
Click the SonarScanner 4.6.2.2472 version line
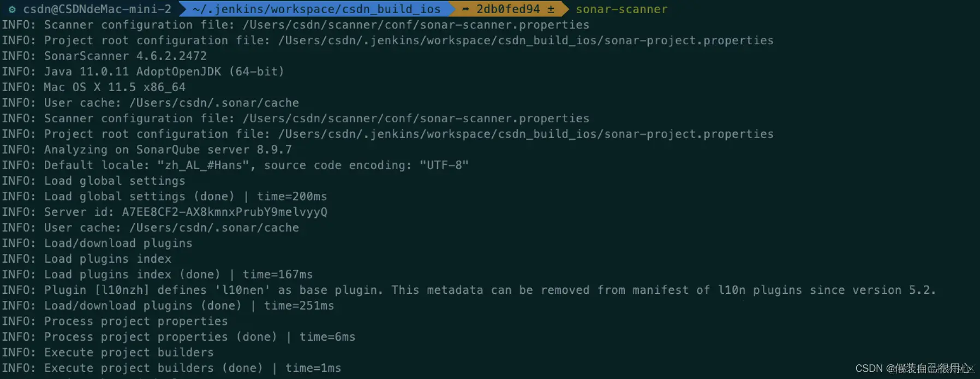tap(104, 56)
